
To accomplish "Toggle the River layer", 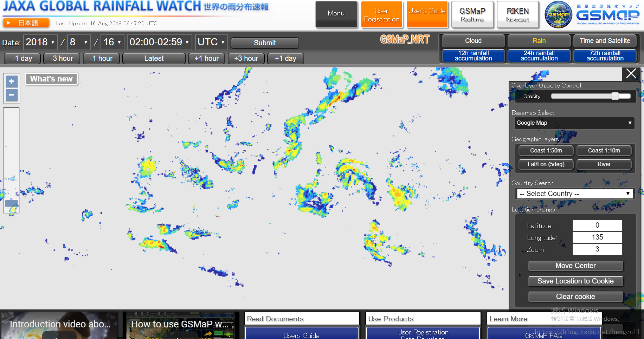I will [x=604, y=164].
